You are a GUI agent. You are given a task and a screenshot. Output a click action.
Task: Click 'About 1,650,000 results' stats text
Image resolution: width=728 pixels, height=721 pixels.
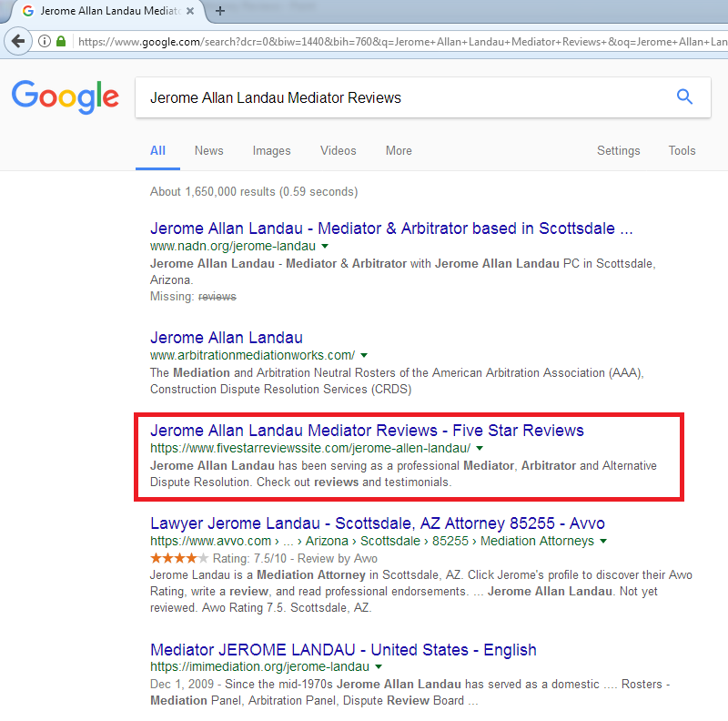pyautogui.click(x=254, y=192)
